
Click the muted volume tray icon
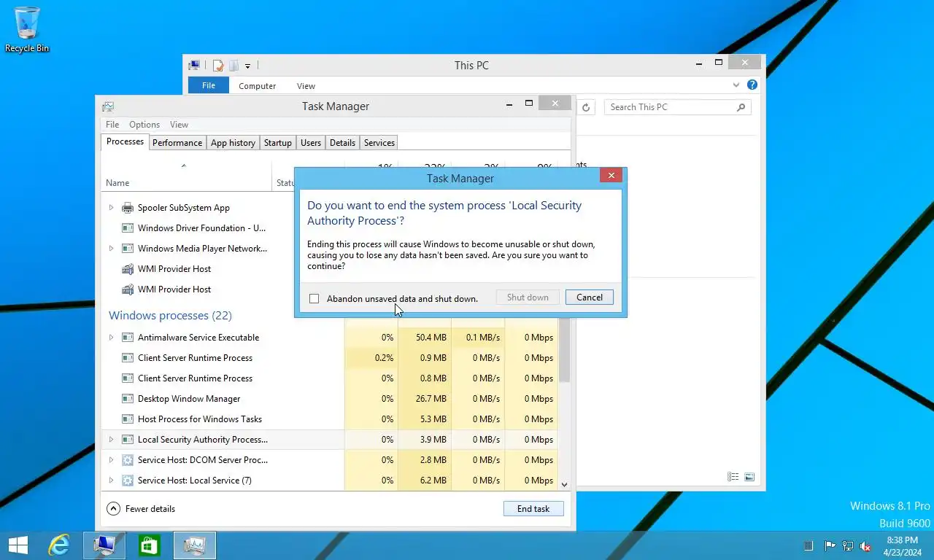coord(865,545)
